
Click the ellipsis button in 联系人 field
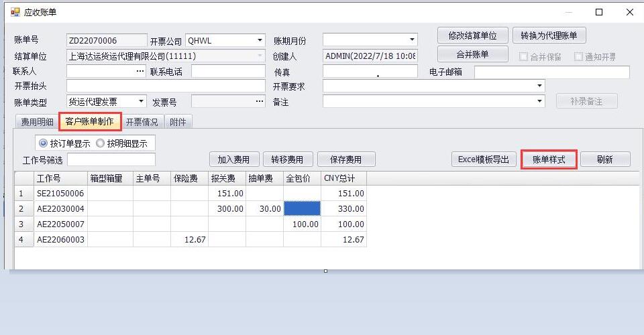coord(140,71)
